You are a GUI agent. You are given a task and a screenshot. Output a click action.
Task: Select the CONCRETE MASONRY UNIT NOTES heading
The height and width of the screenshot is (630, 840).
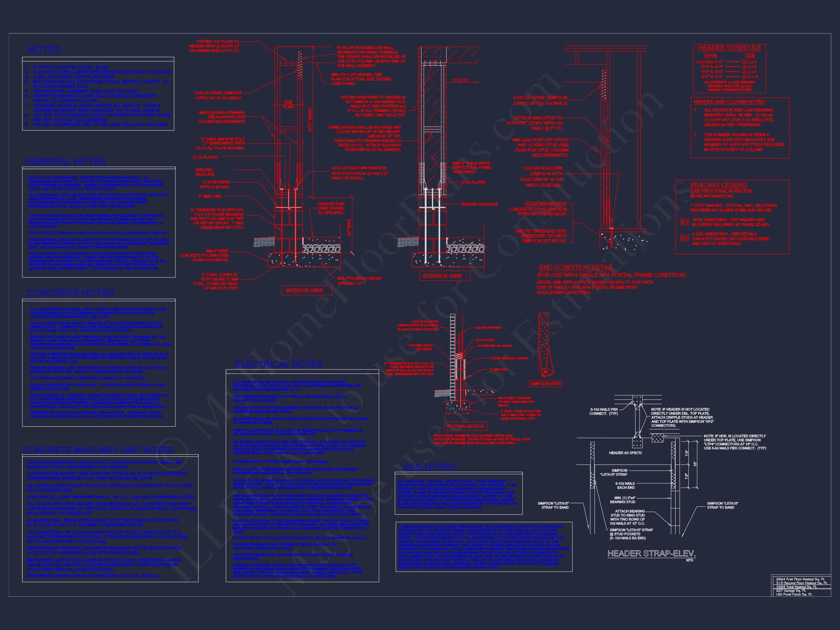[x=98, y=450]
